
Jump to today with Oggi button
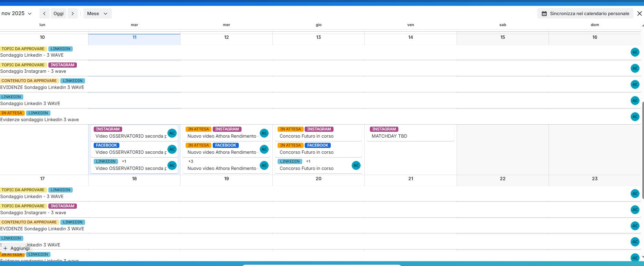pyautogui.click(x=59, y=13)
